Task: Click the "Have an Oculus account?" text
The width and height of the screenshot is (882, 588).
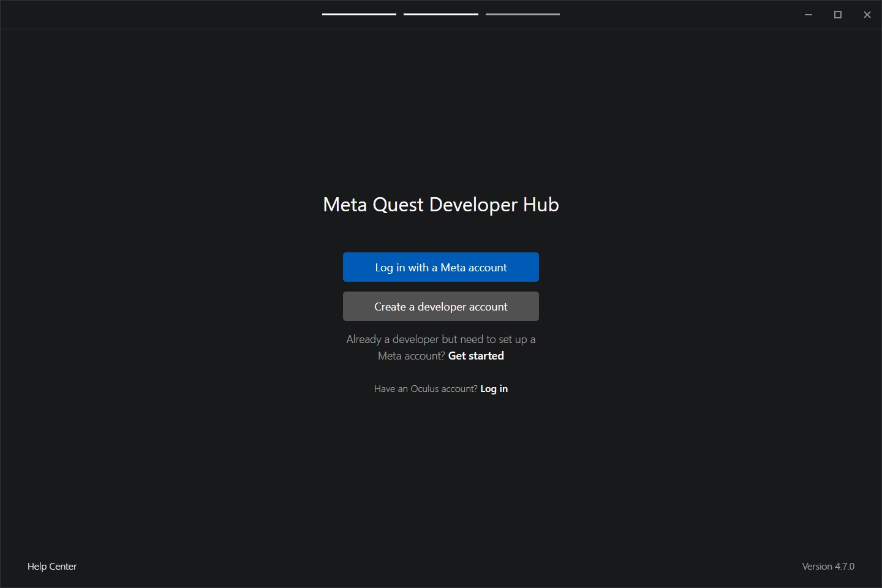Action: pyautogui.click(x=425, y=389)
